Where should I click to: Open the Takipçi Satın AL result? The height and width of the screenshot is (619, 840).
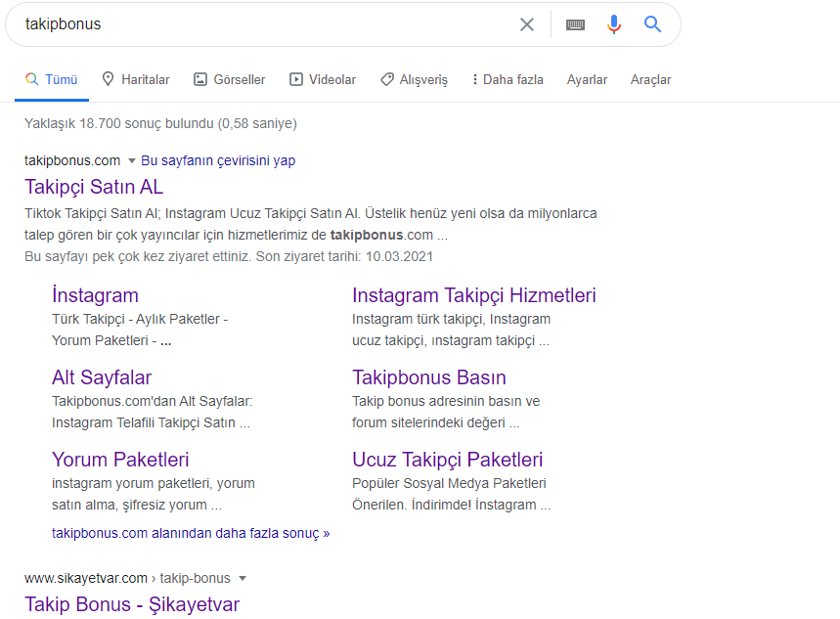point(94,187)
